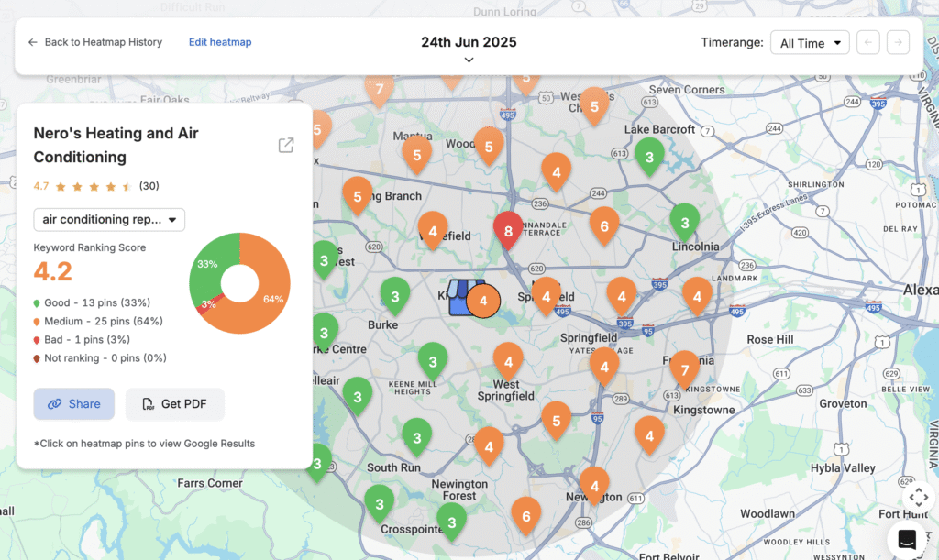This screenshot has height=560, width=939.
Task: Click Nero's Heating and Air Conditioning title
Action: point(116,145)
